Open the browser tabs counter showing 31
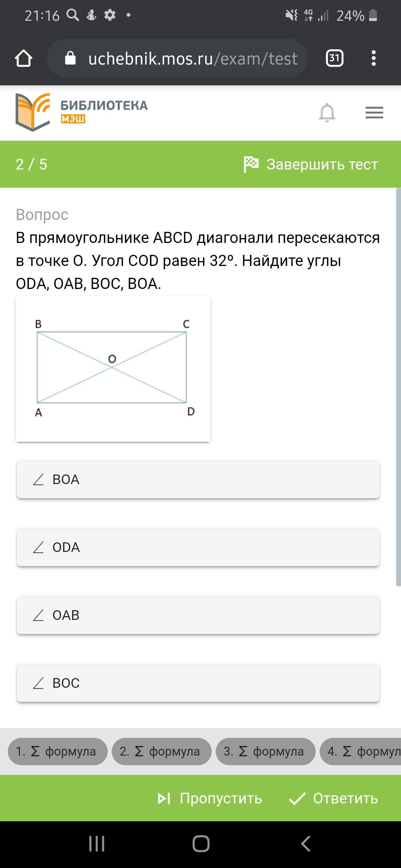This screenshot has width=401, height=868. tap(334, 58)
